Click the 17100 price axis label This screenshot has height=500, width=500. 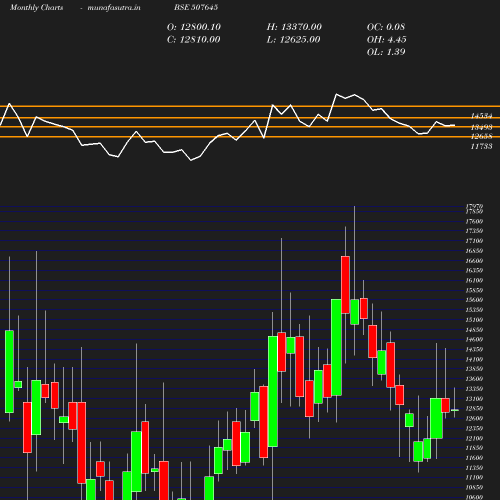474,241
